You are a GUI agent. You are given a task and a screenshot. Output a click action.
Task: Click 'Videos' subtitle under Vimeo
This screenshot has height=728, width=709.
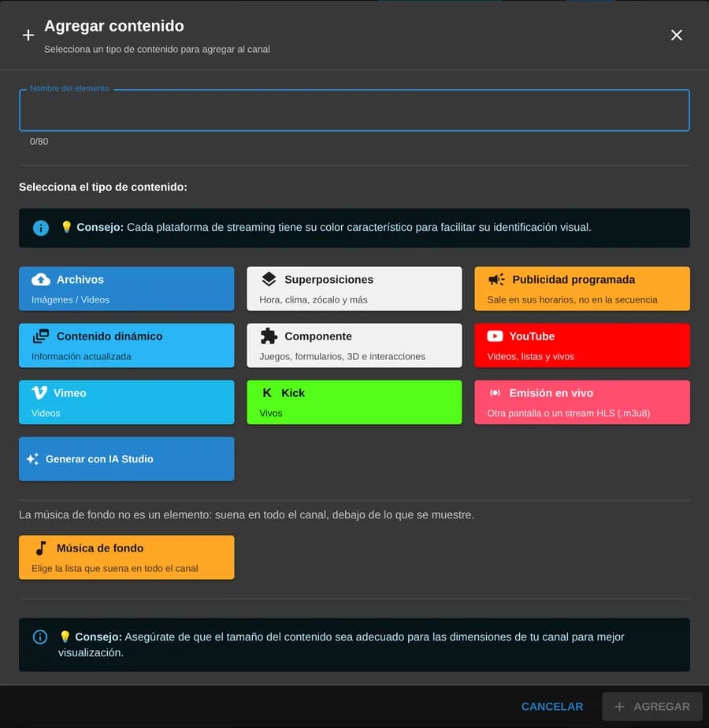[x=46, y=413]
